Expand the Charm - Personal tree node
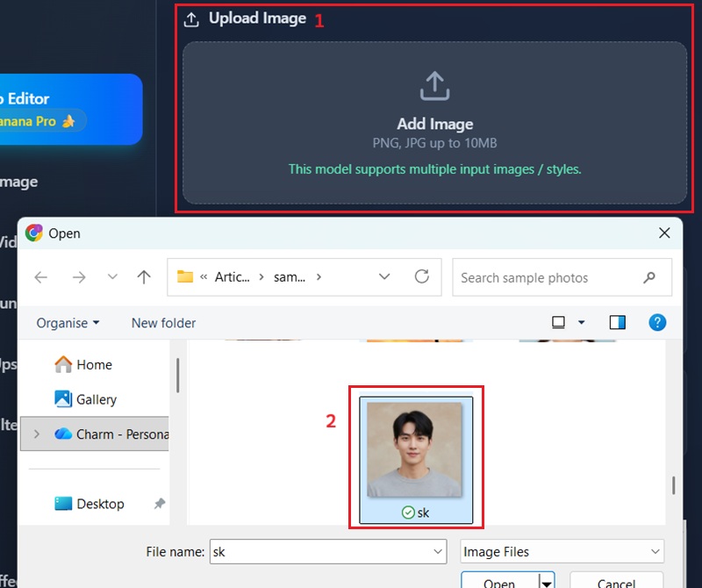This screenshot has width=702, height=588. click(x=37, y=434)
